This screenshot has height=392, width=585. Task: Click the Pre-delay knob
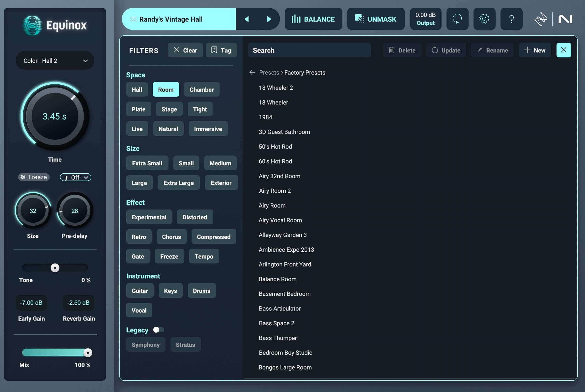[75, 210]
